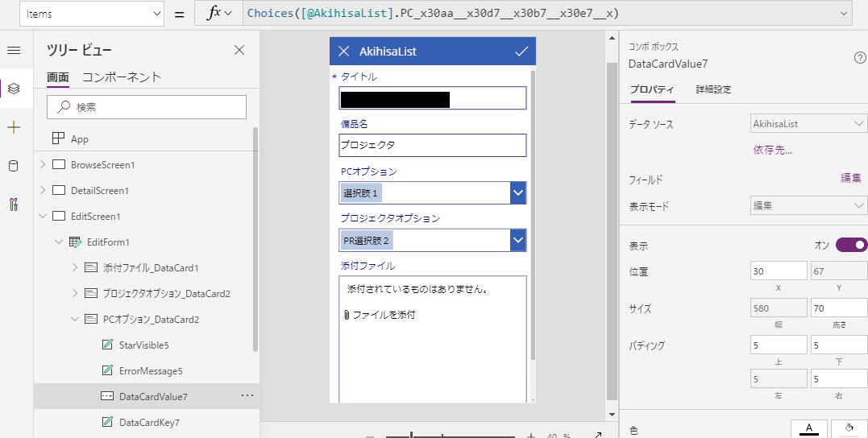Click the BrowseScreen1 screen icon
This screenshot has width=868, height=438.
click(x=59, y=164)
